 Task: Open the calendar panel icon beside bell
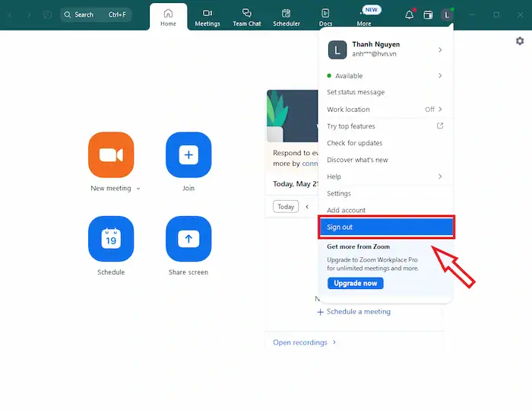pos(428,14)
